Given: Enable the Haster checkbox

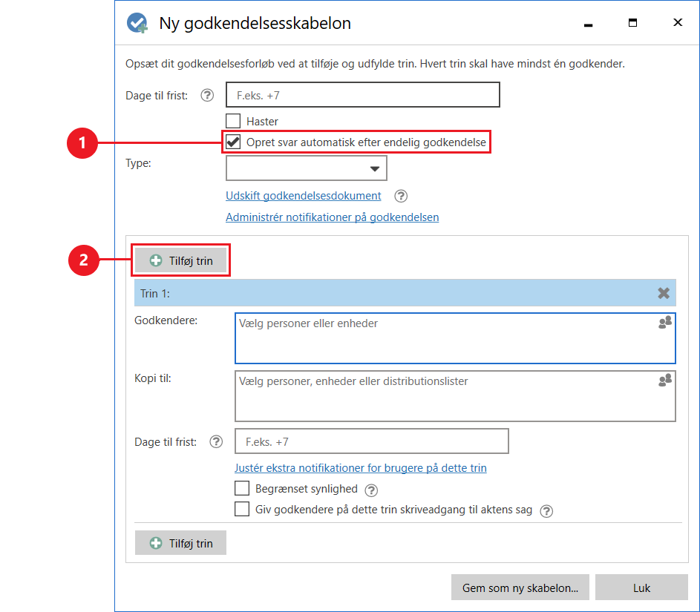Looking at the screenshot, I should 233,121.
